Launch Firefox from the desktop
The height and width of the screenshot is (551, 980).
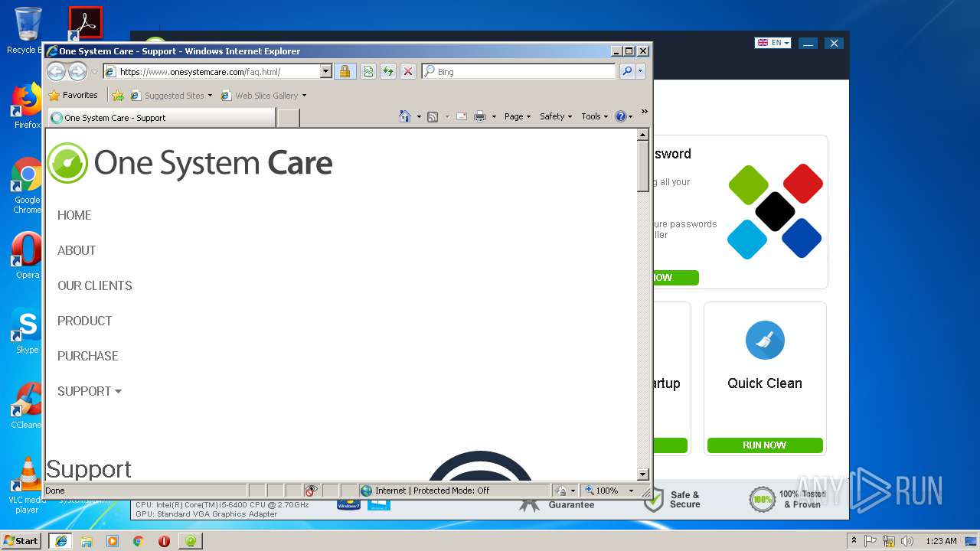pyautogui.click(x=27, y=106)
